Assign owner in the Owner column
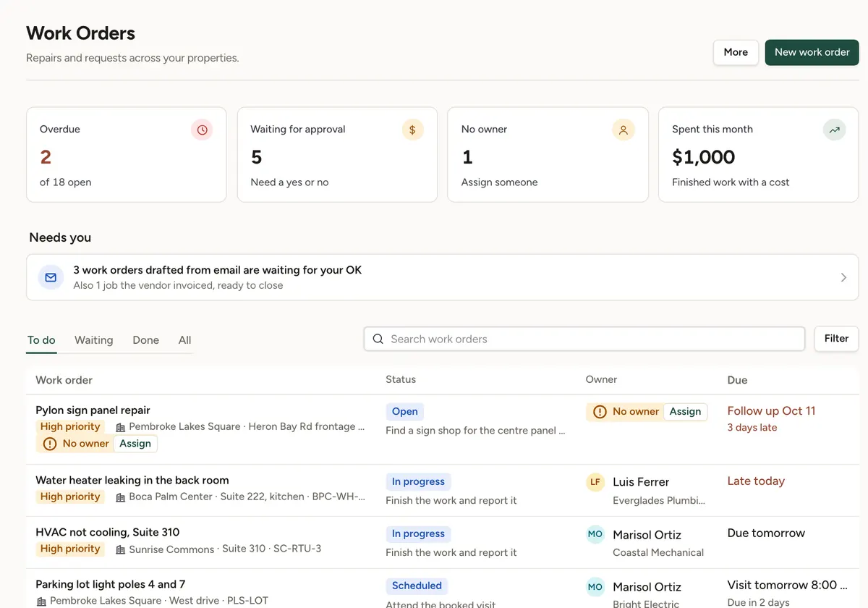The width and height of the screenshot is (868, 608). (685, 411)
